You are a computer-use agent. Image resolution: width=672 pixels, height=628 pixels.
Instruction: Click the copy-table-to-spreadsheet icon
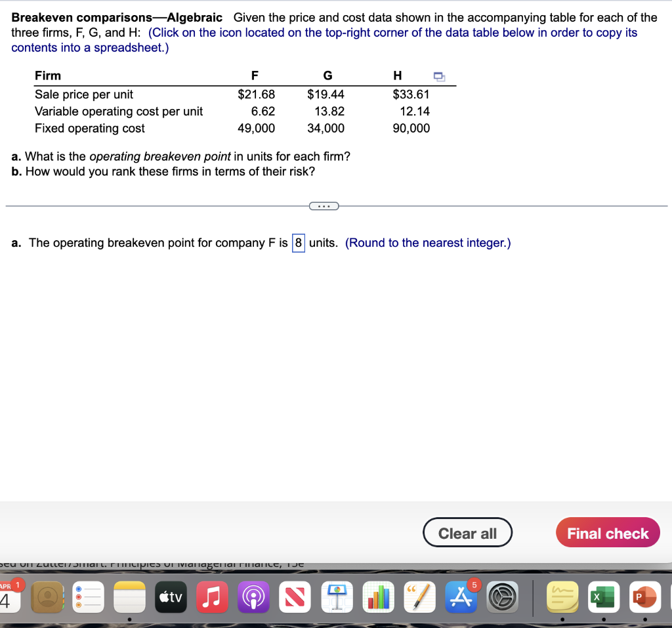438,77
